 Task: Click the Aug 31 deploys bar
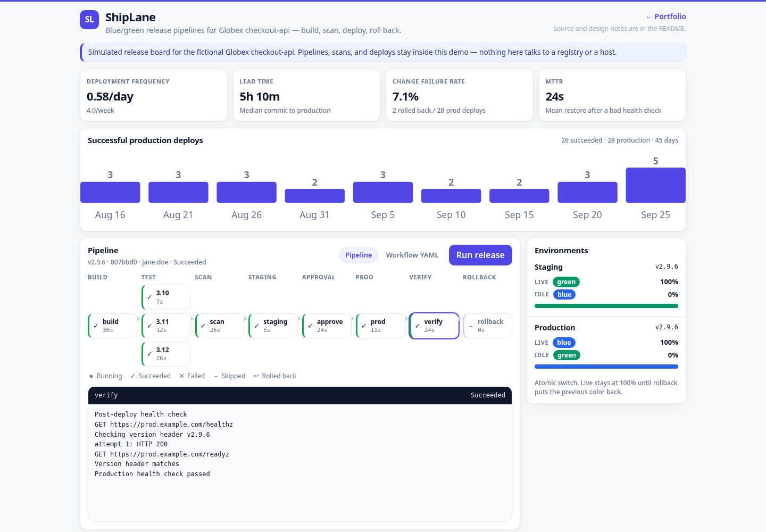tap(315, 196)
